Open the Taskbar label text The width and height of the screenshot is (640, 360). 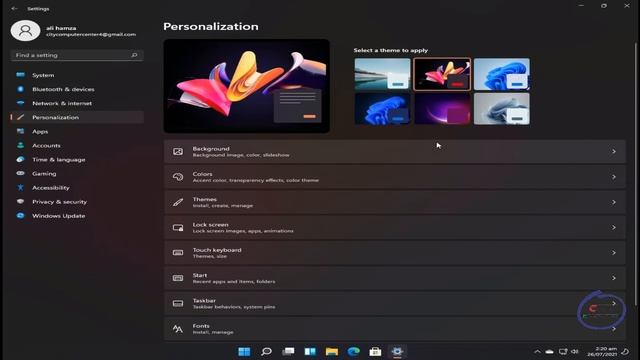(x=204, y=300)
